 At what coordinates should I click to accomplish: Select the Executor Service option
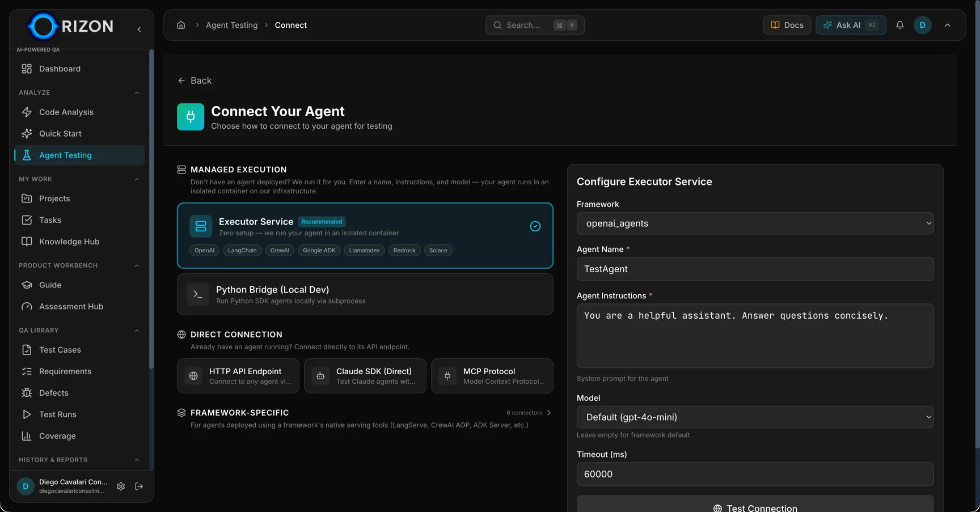[x=365, y=235]
